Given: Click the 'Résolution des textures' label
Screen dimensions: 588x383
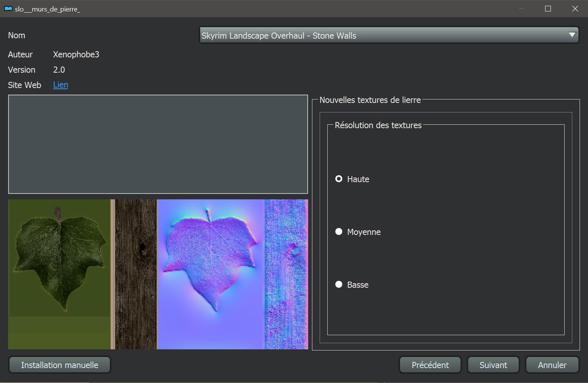Looking at the screenshot, I should pos(378,125).
